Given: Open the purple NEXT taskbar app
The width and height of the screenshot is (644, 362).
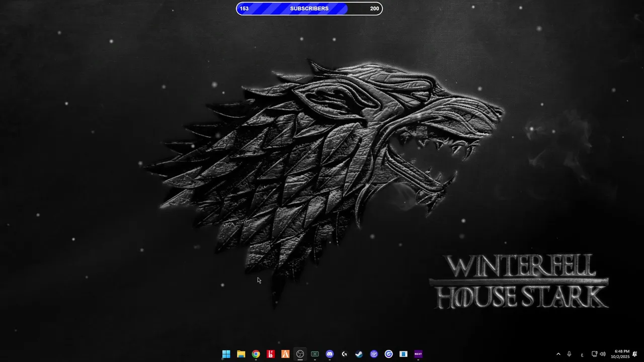Looking at the screenshot, I should 418,354.
